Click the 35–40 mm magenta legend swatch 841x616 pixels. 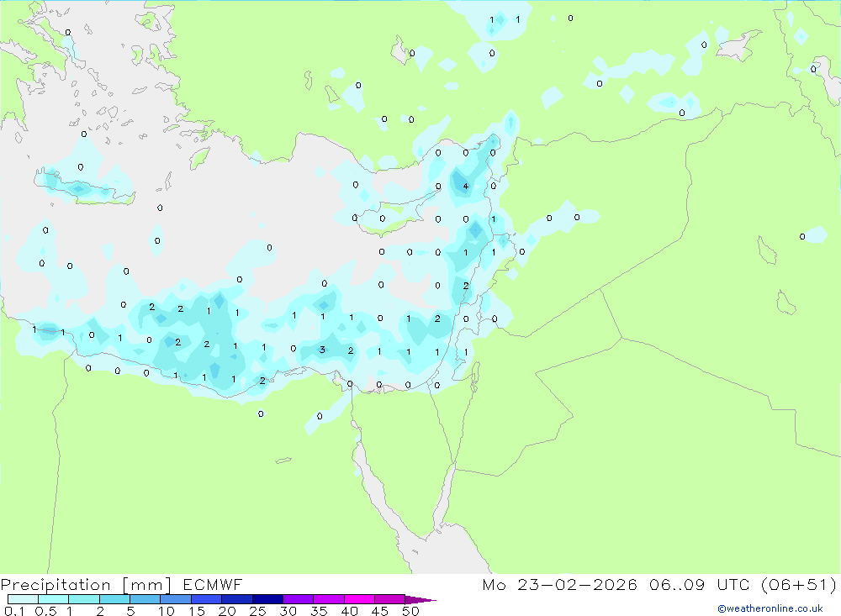point(328,599)
